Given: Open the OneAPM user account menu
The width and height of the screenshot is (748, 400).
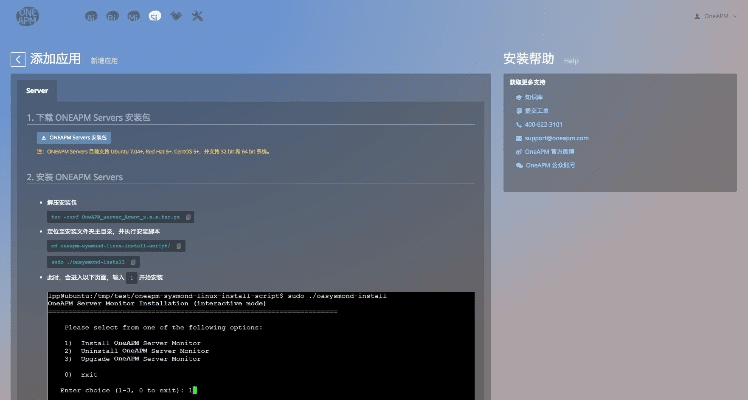Looking at the screenshot, I should 711,16.
